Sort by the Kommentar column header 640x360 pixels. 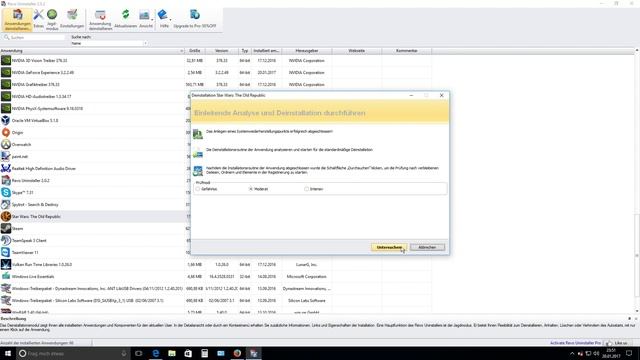tap(407, 51)
